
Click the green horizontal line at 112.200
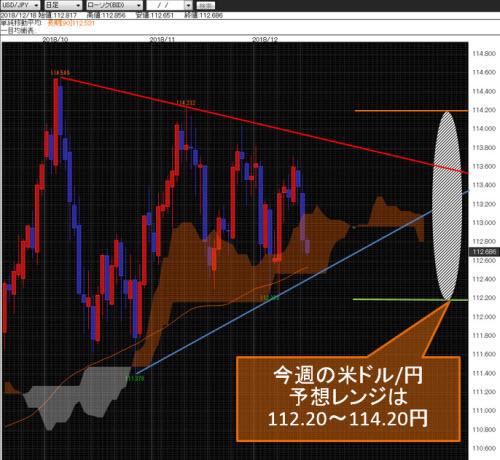pos(411,300)
